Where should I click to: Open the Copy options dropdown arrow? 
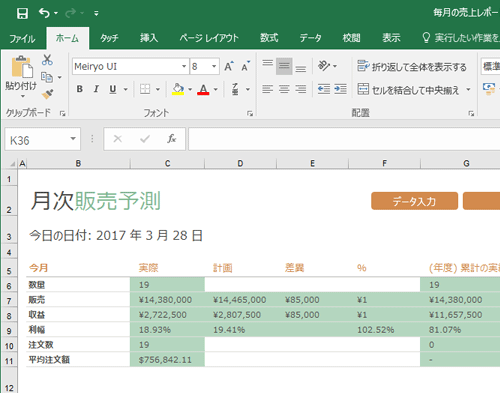pos(60,77)
